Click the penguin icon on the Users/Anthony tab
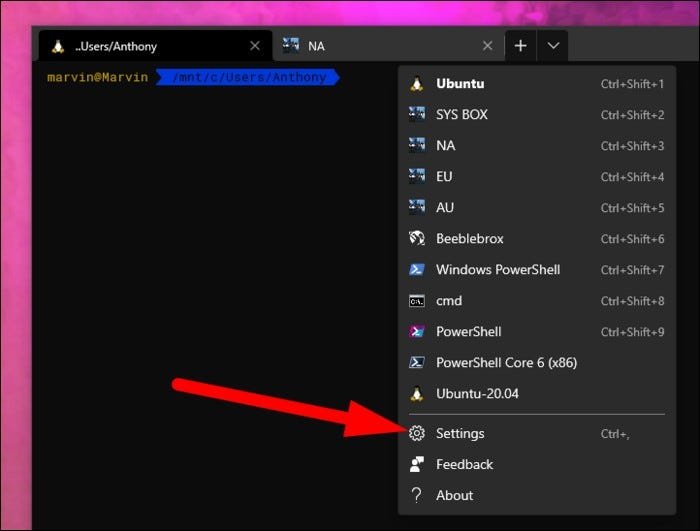700x531 pixels. [x=58, y=46]
